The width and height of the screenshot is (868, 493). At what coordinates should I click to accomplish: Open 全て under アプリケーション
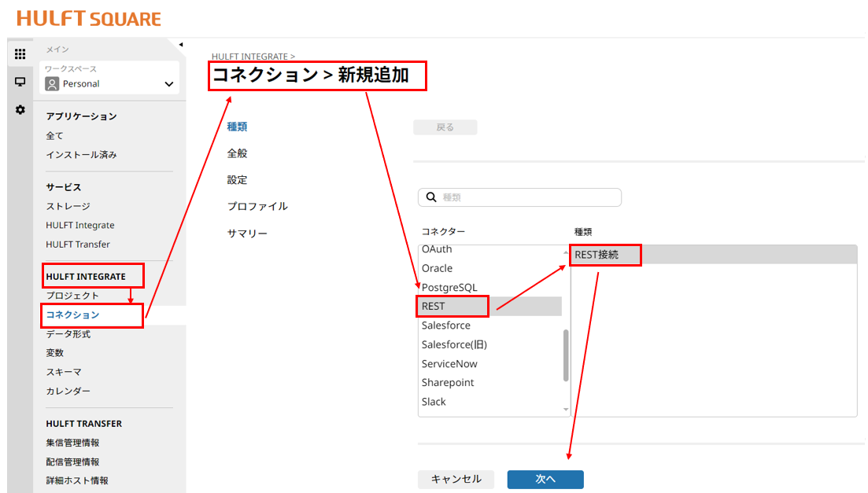55,135
